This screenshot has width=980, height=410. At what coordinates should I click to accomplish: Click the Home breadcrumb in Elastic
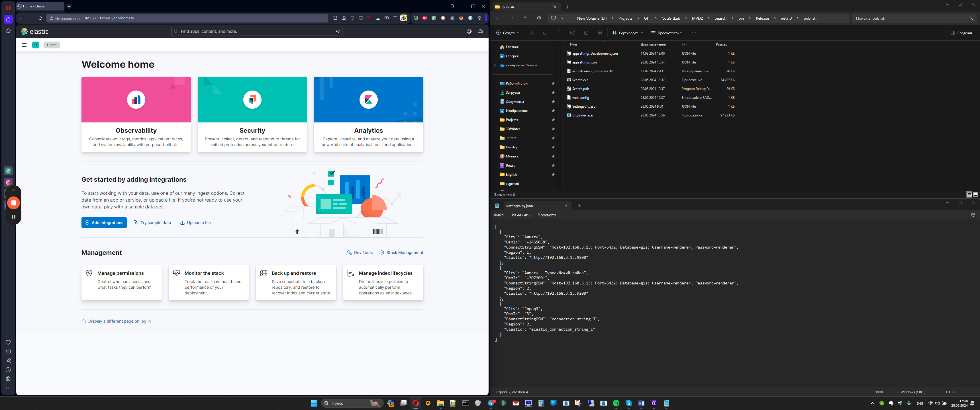tap(52, 45)
